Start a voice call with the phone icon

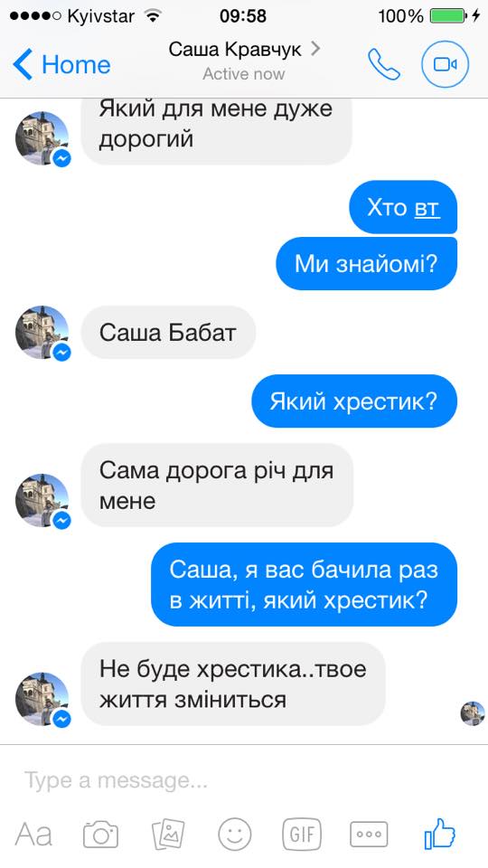tap(384, 64)
